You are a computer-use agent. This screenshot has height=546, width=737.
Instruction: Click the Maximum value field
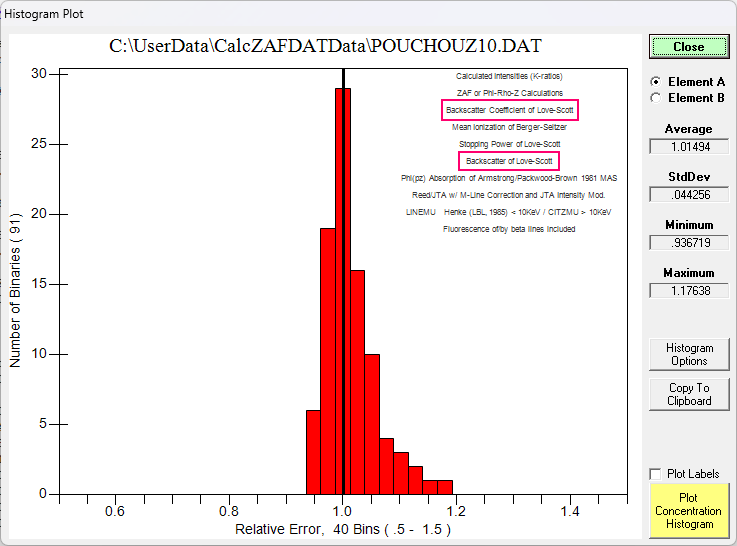(x=688, y=291)
